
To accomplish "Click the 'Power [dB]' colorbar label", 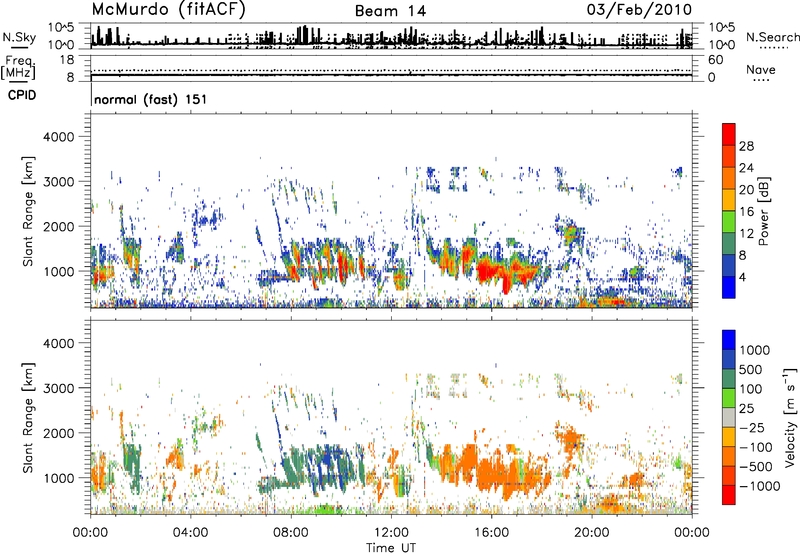I will click(x=763, y=211).
